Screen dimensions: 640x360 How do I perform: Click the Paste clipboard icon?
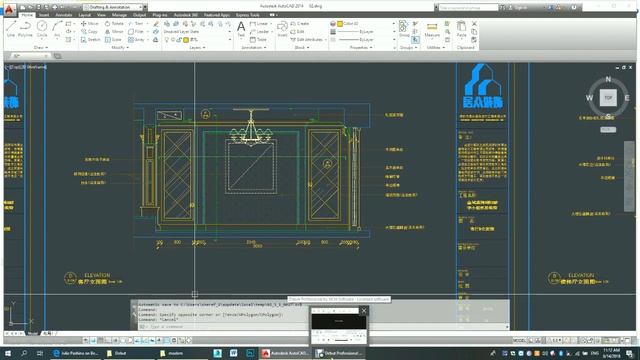[x=461, y=29]
